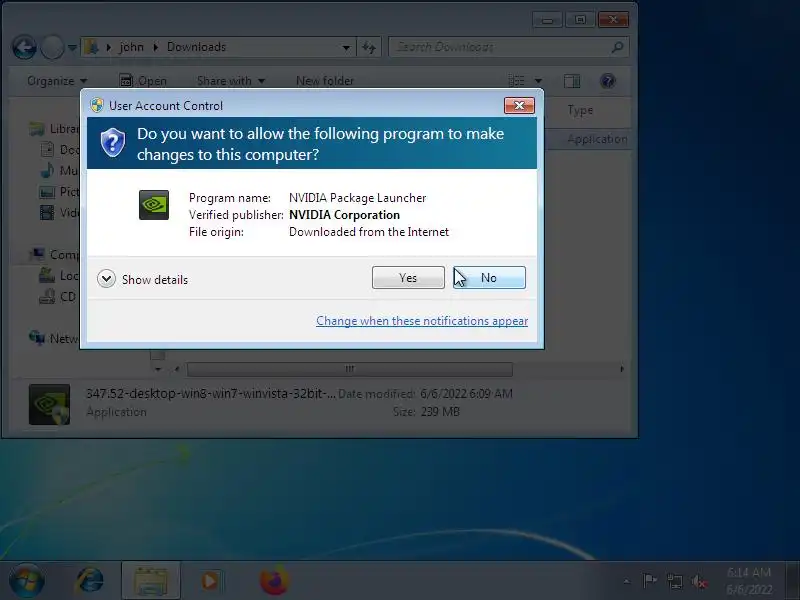Click the search magnifier icon

point(617,47)
